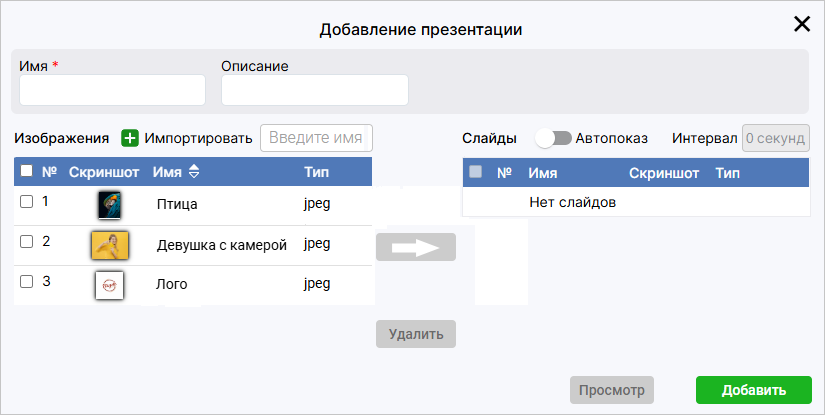825x415 pixels.
Task: Click the jpeg type cell for Лого
Action: click(317, 284)
